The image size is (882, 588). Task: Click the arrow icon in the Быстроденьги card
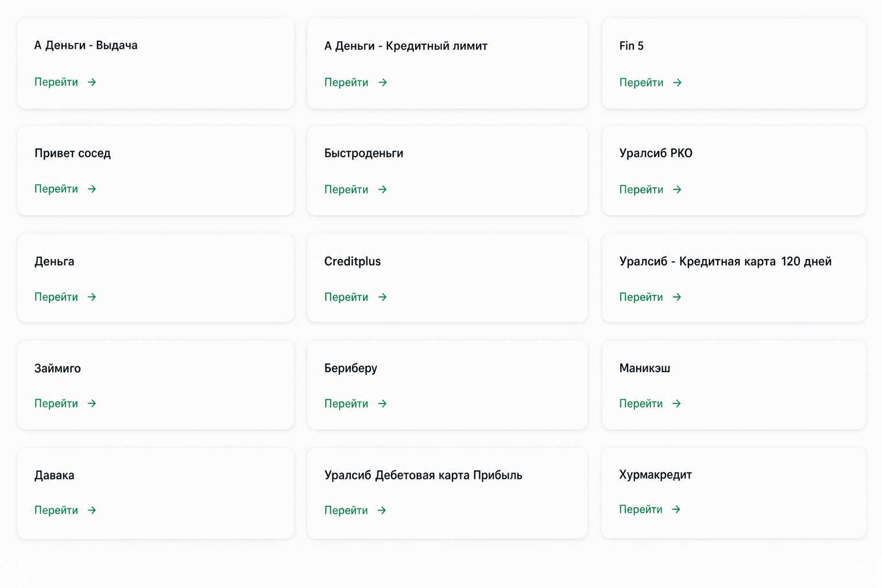pyautogui.click(x=382, y=189)
